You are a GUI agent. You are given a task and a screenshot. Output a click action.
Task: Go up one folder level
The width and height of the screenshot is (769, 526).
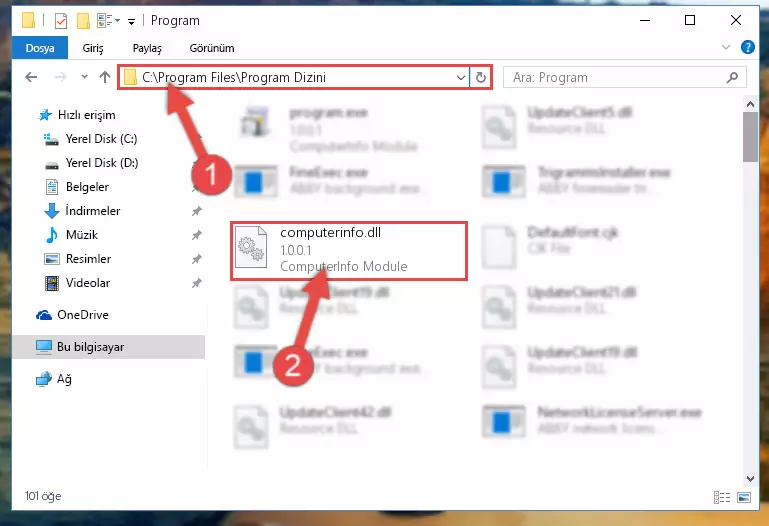pyautogui.click(x=104, y=77)
